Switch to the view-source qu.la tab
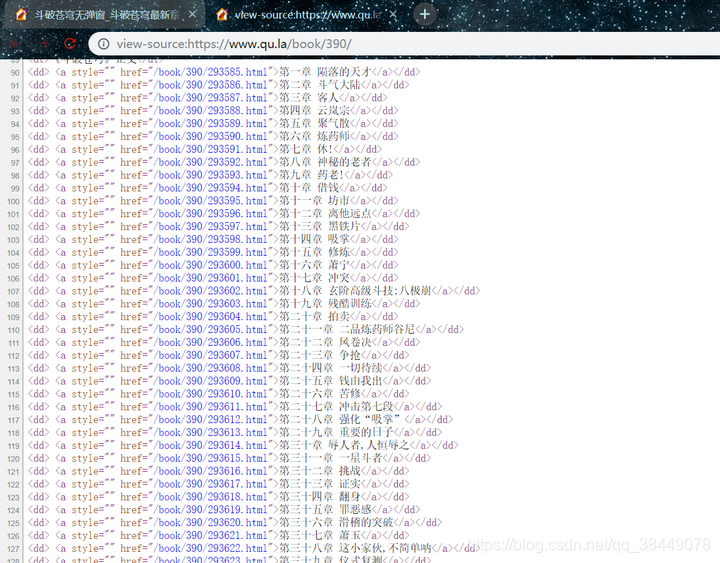 tap(307, 15)
